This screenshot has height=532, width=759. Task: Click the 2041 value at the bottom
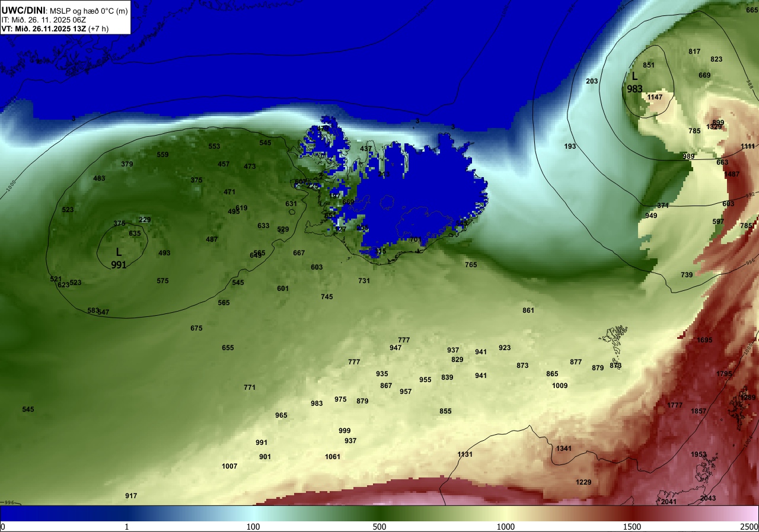click(x=669, y=502)
